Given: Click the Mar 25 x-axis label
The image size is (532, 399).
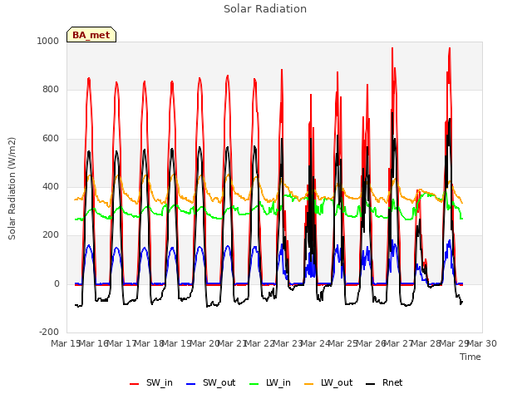Looking at the screenshot, I should (x=343, y=343).
